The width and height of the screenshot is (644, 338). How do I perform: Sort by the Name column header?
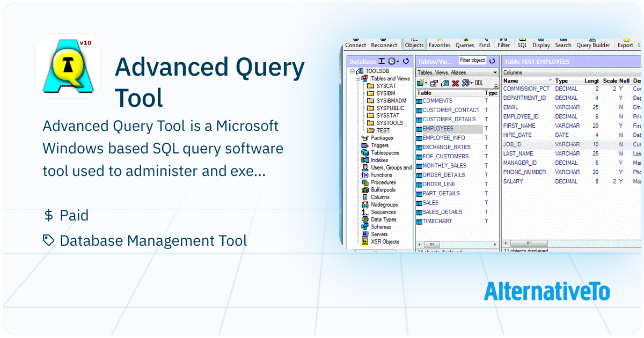click(x=528, y=81)
